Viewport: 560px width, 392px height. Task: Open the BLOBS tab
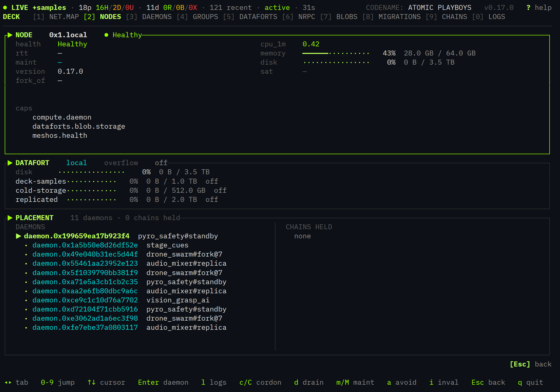tap(339, 17)
